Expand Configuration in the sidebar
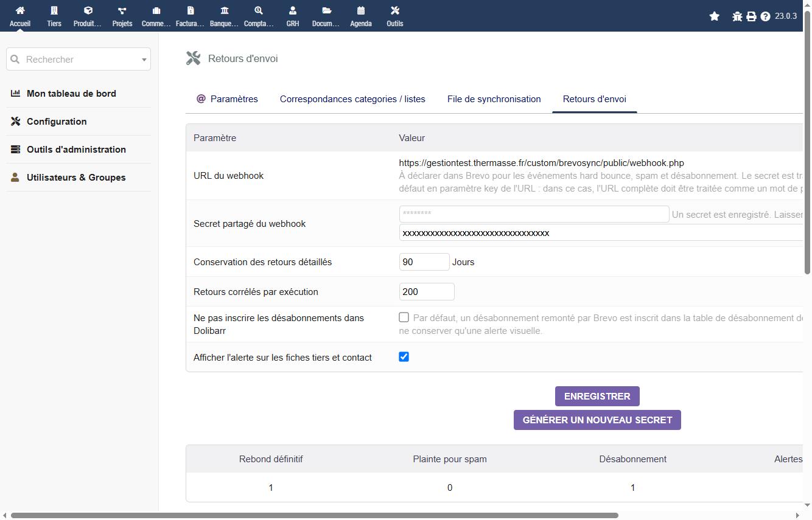812x520 pixels. [x=57, y=122]
